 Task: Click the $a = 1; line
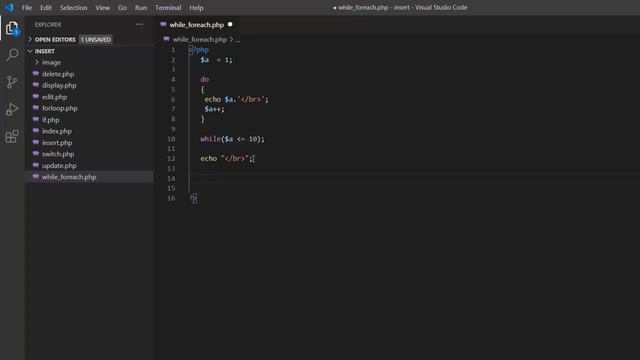pyautogui.click(x=216, y=60)
